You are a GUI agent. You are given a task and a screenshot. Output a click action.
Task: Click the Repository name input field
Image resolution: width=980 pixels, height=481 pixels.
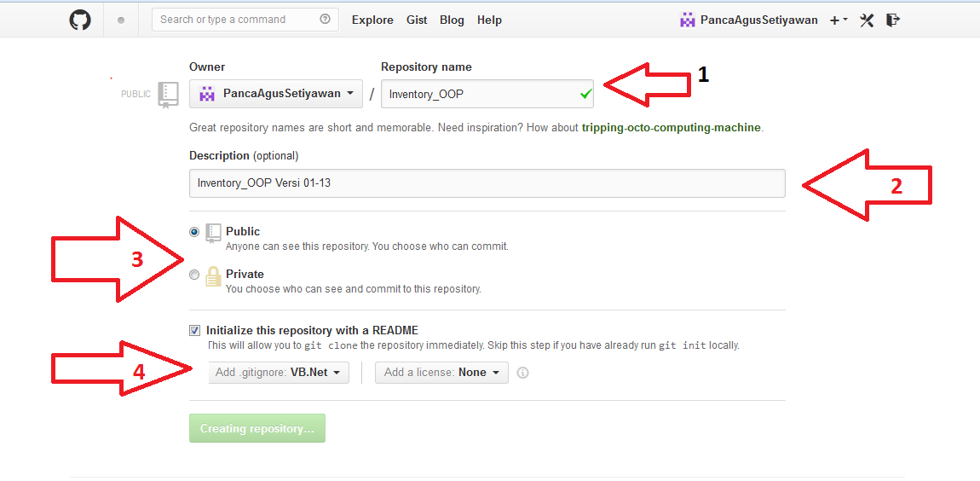click(487, 94)
